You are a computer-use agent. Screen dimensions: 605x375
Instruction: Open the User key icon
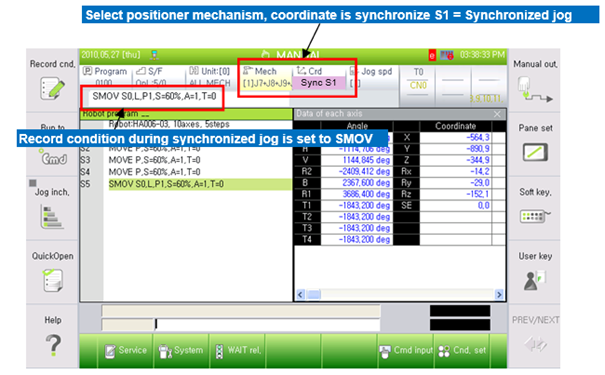[534, 281]
